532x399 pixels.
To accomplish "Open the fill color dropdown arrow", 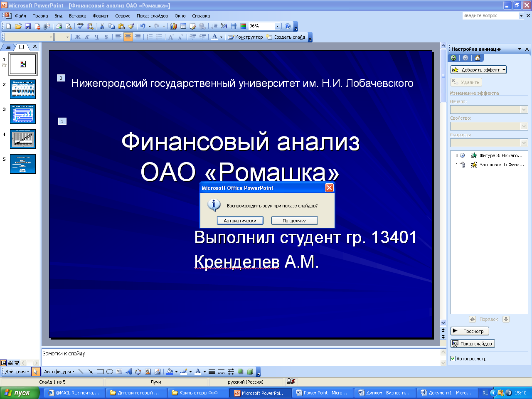I will click(176, 372).
